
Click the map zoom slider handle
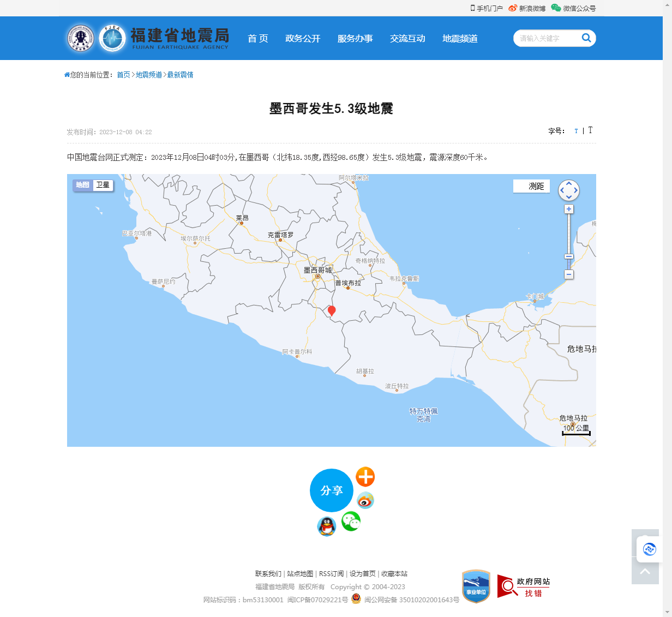point(568,256)
